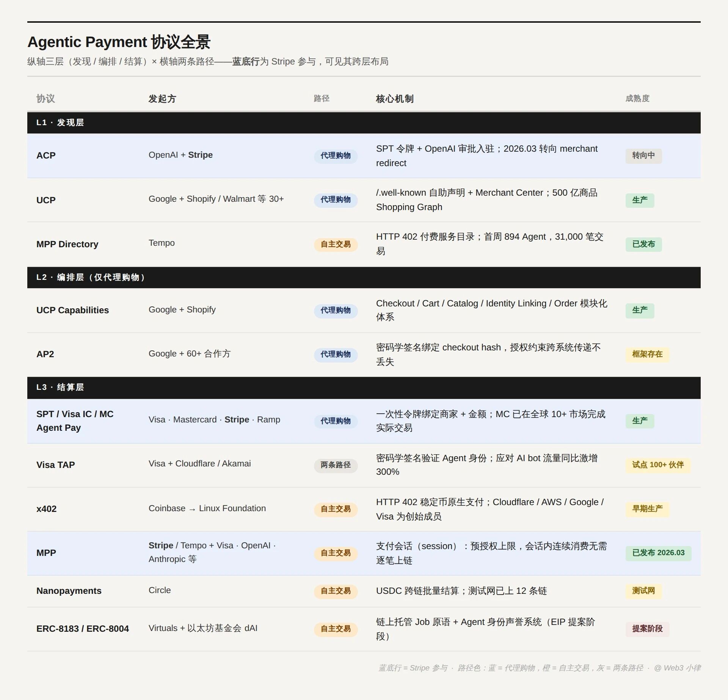Click the 代理购物 tag in UCP row
Image resolution: width=728 pixels, height=700 pixels.
[x=336, y=199]
